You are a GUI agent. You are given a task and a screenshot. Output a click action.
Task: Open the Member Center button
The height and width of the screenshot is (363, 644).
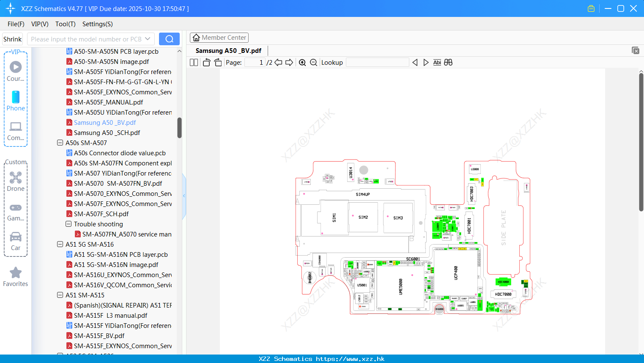pyautogui.click(x=219, y=38)
